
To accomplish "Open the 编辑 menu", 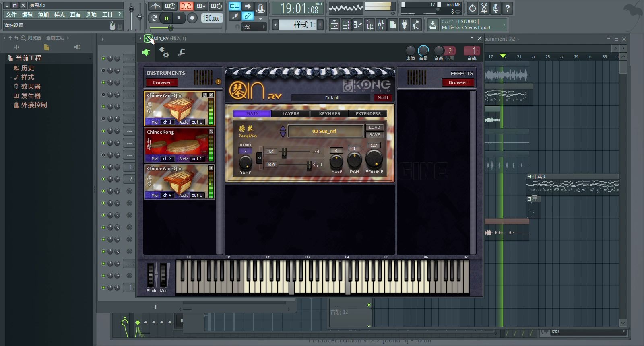I will [27, 14].
